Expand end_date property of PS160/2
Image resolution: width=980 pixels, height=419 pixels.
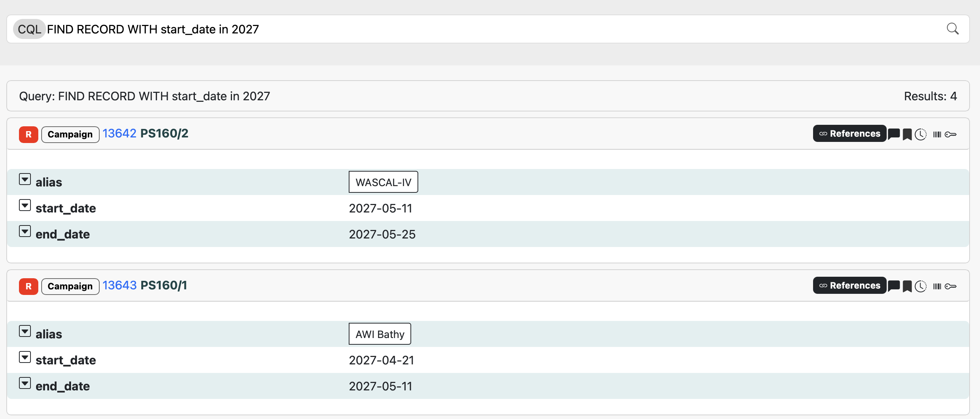(x=25, y=231)
